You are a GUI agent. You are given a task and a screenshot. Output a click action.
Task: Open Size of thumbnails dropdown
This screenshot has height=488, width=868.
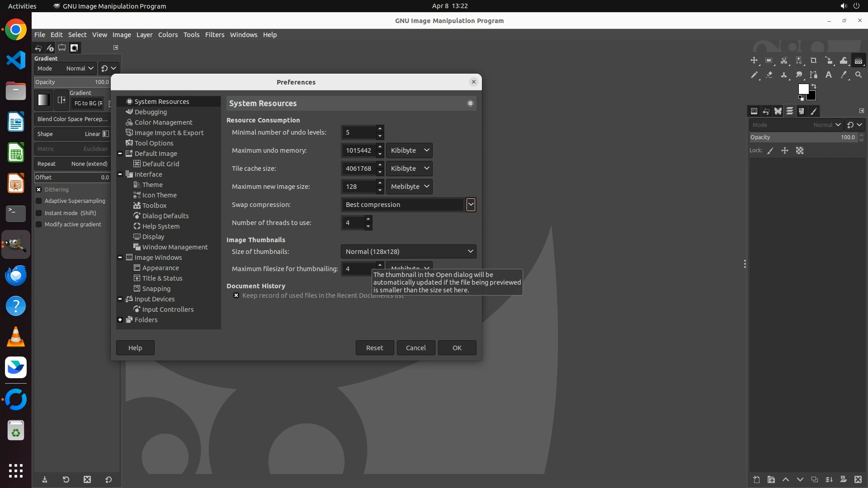(x=408, y=252)
